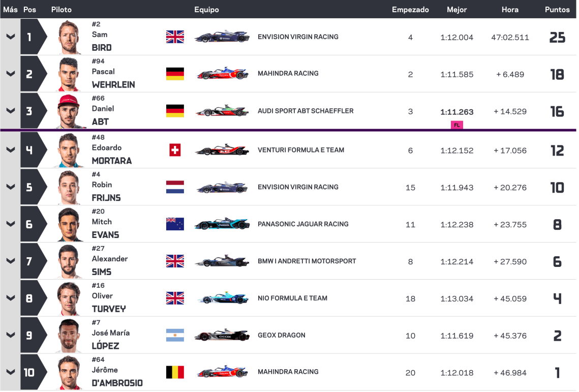Click the New Zealand flag beside Mitch Evans
The image size is (579, 392).
click(175, 224)
